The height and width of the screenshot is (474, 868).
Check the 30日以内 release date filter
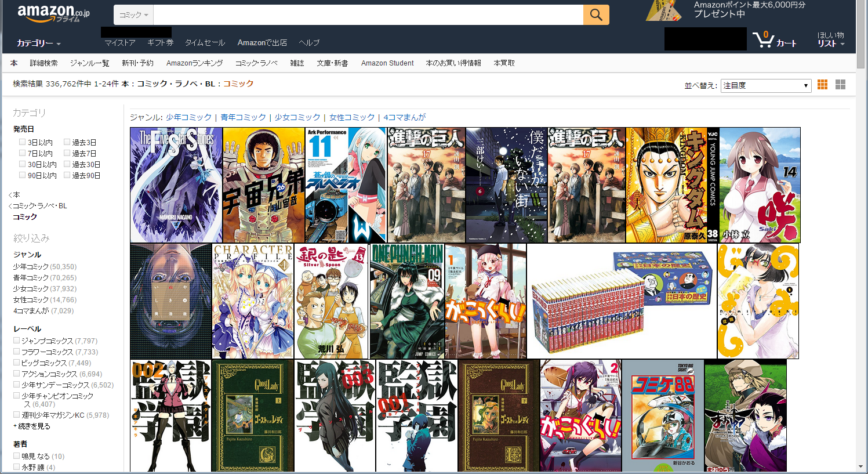point(22,164)
